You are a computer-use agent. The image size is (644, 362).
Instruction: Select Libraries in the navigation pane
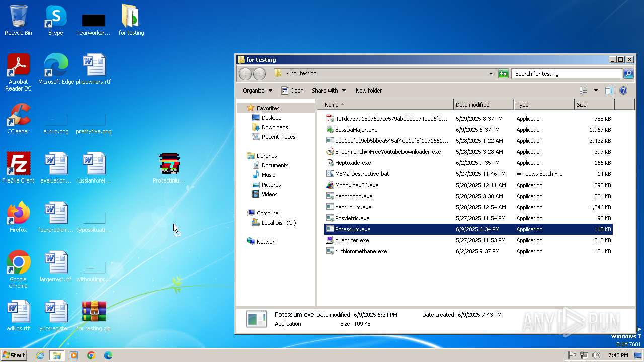(x=267, y=156)
